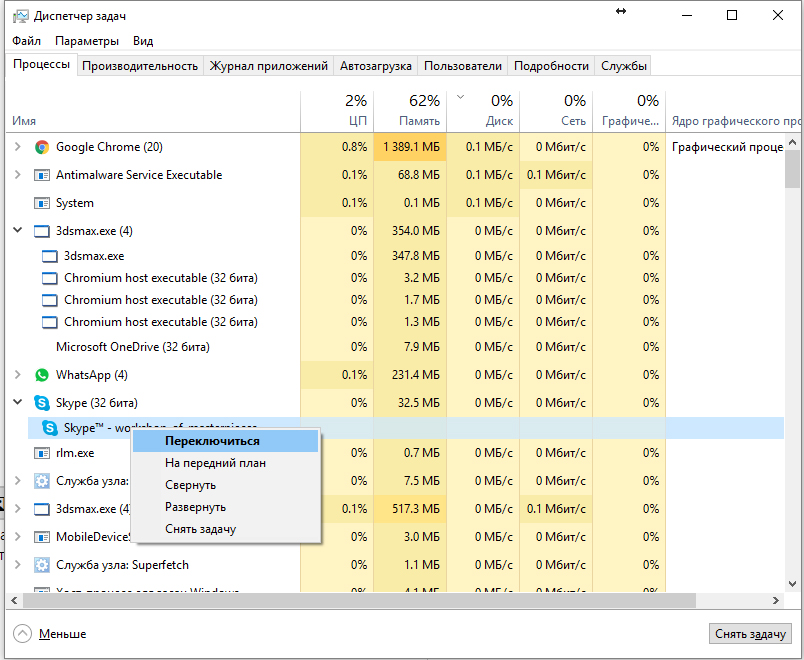
Task: Click the Меньше link
Action: click(63, 634)
